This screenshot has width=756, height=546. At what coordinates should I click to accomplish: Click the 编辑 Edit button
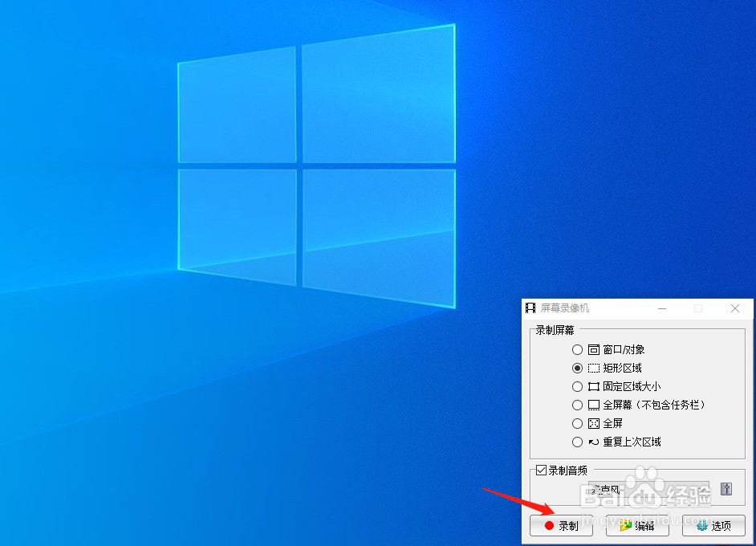coord(638,526)
